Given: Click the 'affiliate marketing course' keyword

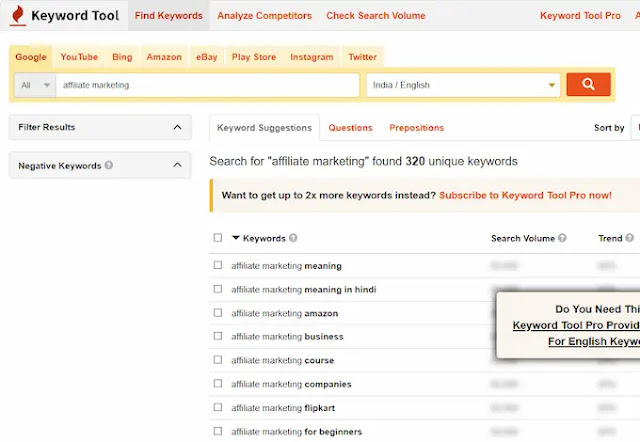Looking at the screenshot, I should point(282,360).
